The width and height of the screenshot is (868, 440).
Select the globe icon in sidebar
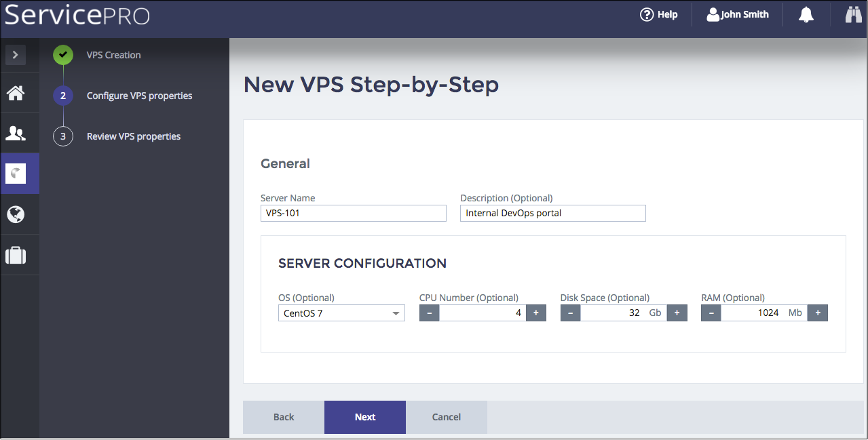coord(16,215)
